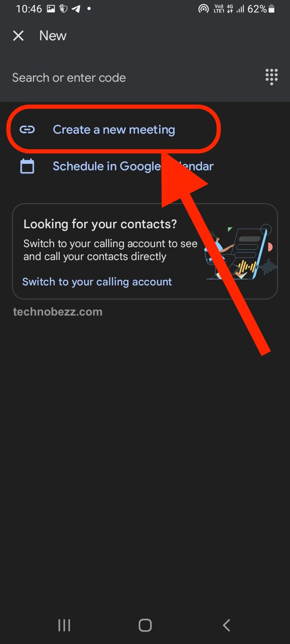Open Switch to your calling account link

pyautogui.click(x=97, y=282)
